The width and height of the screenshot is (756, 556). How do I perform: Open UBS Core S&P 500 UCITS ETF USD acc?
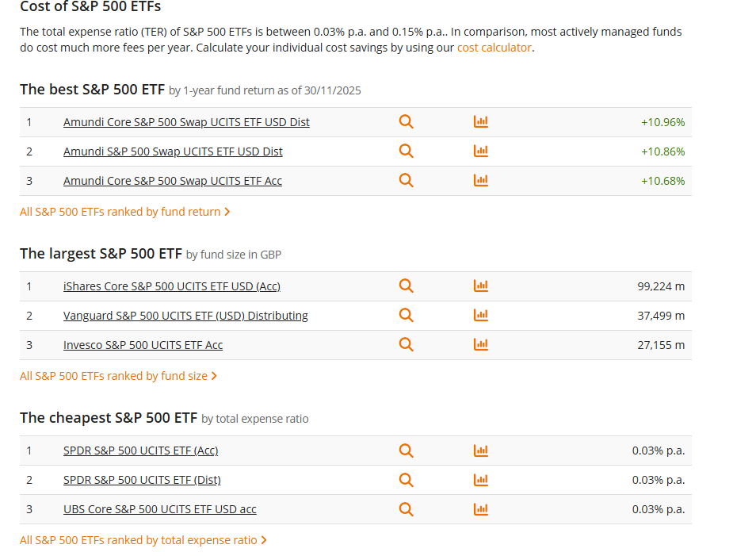pos(159,509)
